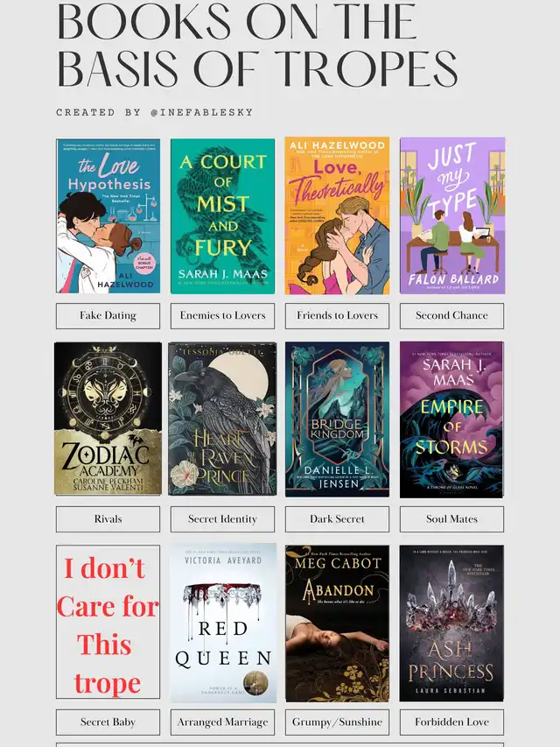Choose the Grumpy/Sunshine trope label
The height and width of the screenshot is (747, 560).
click(x=337, y=722)
